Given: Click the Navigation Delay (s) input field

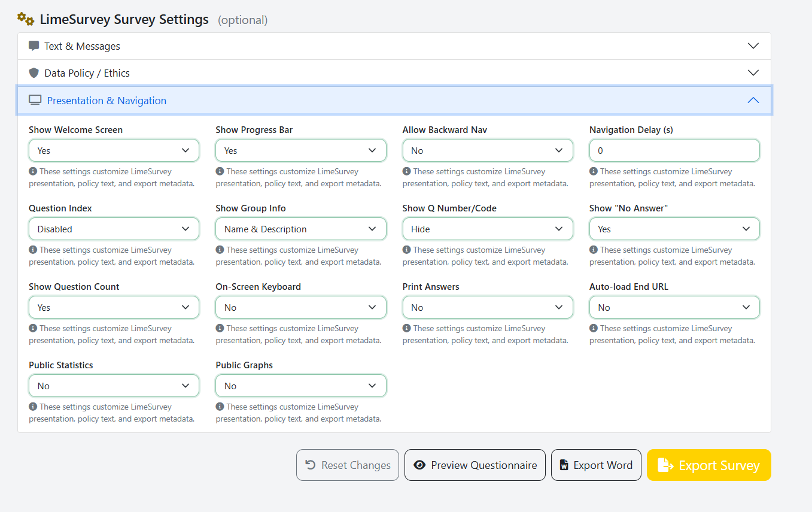Looking at the screenshot, I should (674, 150).
